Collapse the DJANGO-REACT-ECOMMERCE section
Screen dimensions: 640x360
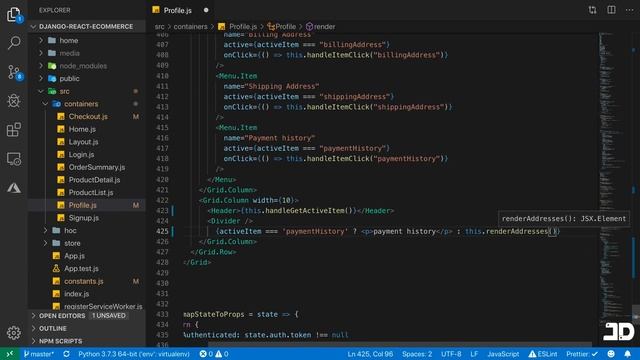pyautogui.click(x=87, y=27)
